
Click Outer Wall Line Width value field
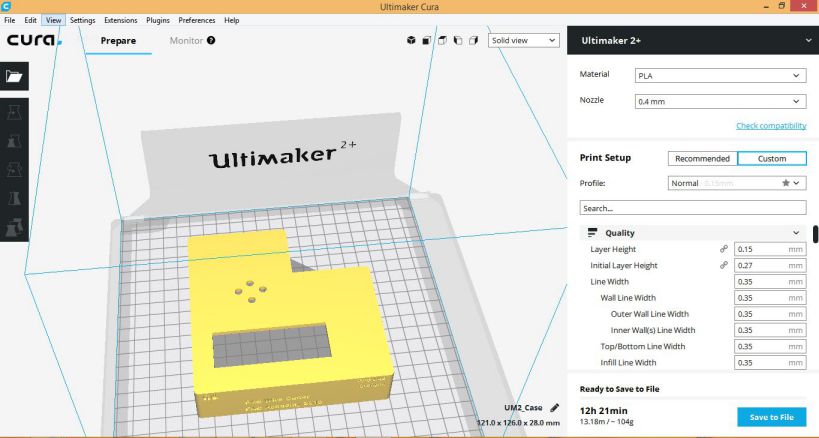770,314
